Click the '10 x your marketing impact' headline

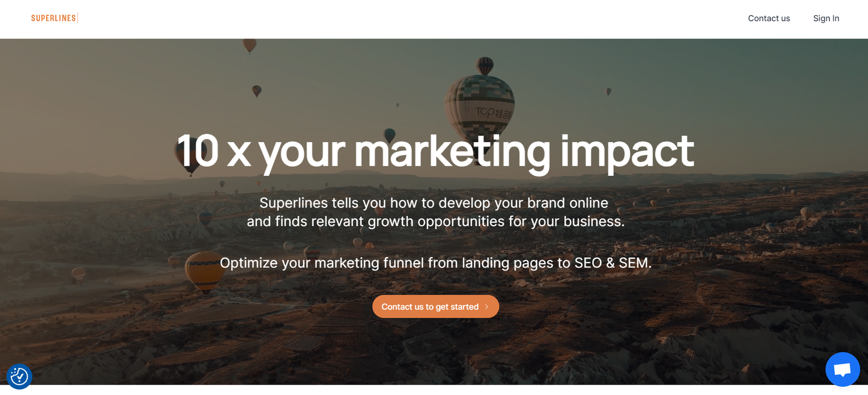pyautogui.click(x=435, y=151)
